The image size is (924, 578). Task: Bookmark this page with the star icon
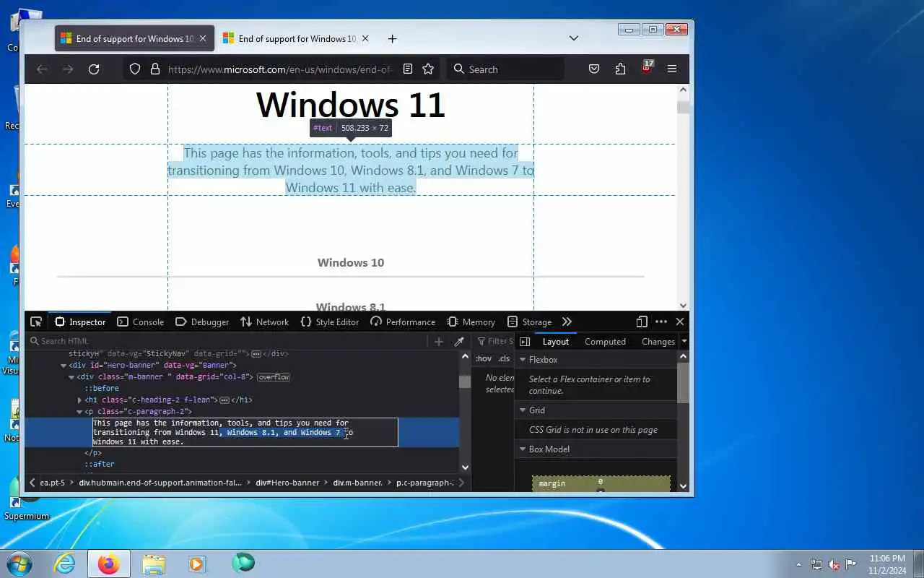(428, 69)
